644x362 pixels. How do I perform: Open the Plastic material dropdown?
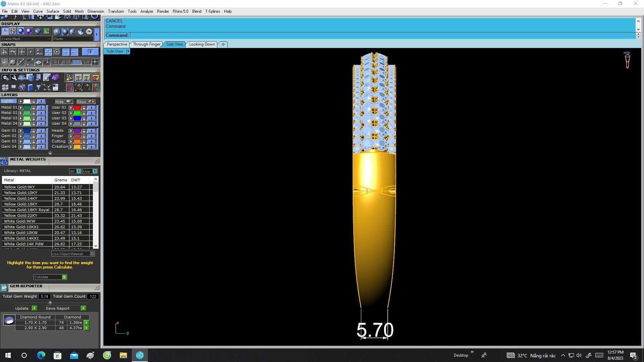click(72, 39)
